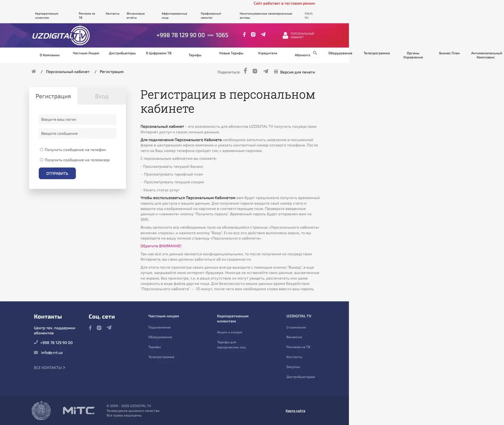Focus the Введите сообщение field
This screenshot has width=504, height=425.
77,133
